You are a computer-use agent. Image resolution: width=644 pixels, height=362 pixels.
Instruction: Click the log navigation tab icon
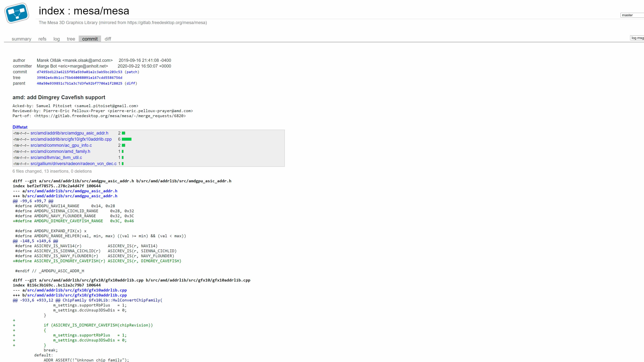[x=57, y=38]
